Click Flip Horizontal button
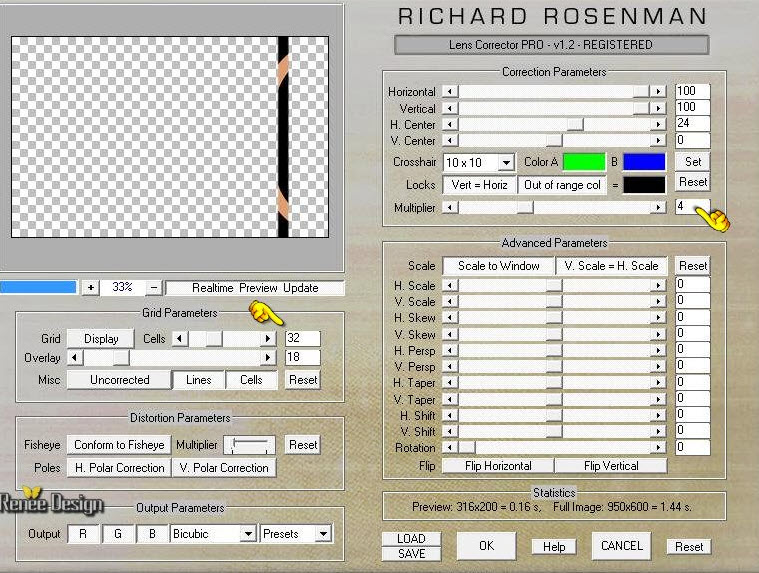Screen dimensions: 759x573 [x=499, y=466]
